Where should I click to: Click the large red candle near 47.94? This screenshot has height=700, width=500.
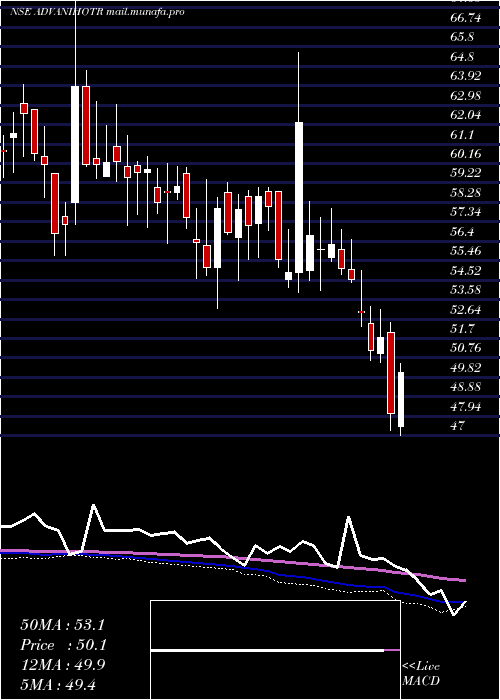click(391, 373)
